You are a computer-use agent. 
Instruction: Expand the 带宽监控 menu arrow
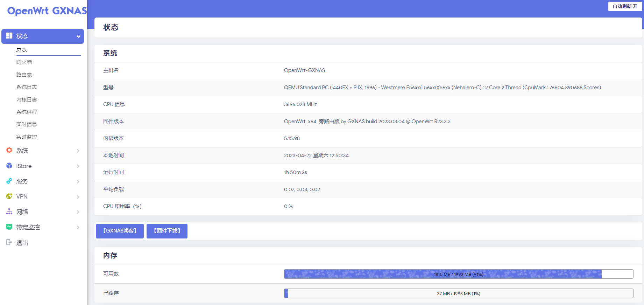(78, 227)
